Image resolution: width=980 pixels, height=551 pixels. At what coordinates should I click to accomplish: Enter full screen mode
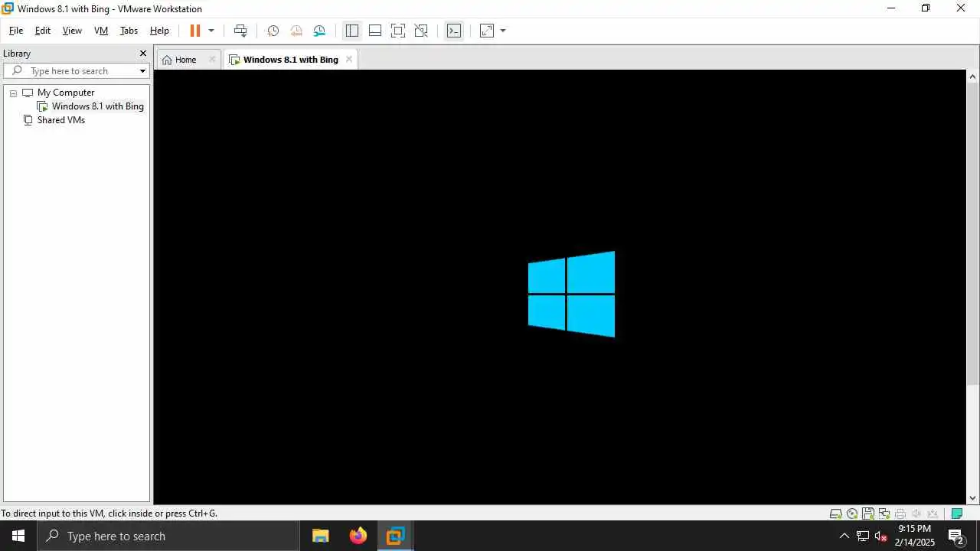pyautogui.click(x=398, y=31)
